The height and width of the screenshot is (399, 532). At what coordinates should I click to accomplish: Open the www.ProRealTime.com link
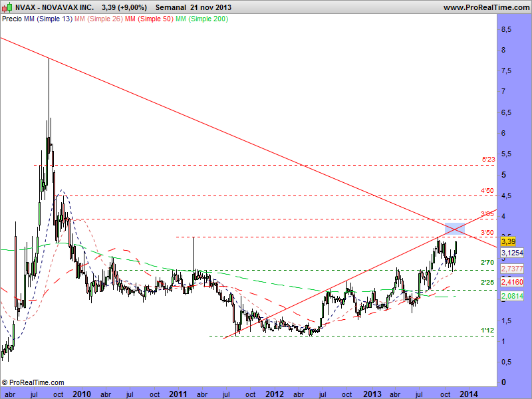[x=486, y=7]
